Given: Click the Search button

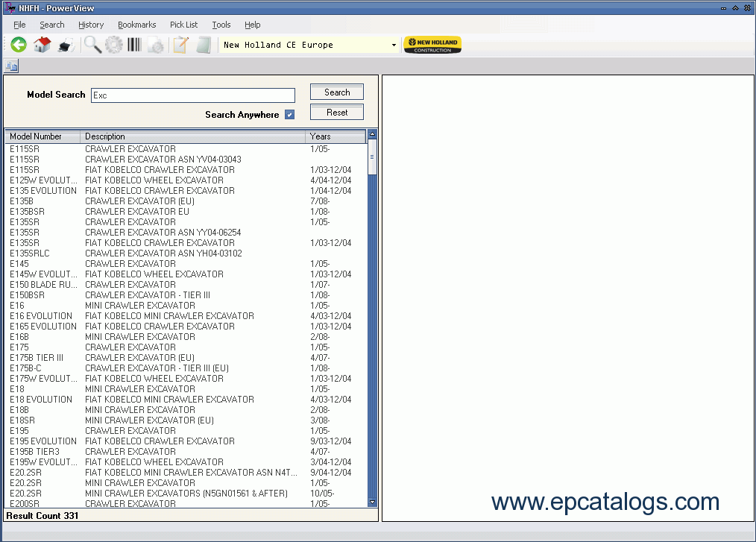Looking at the screenshot, I should tap(336, 92).
